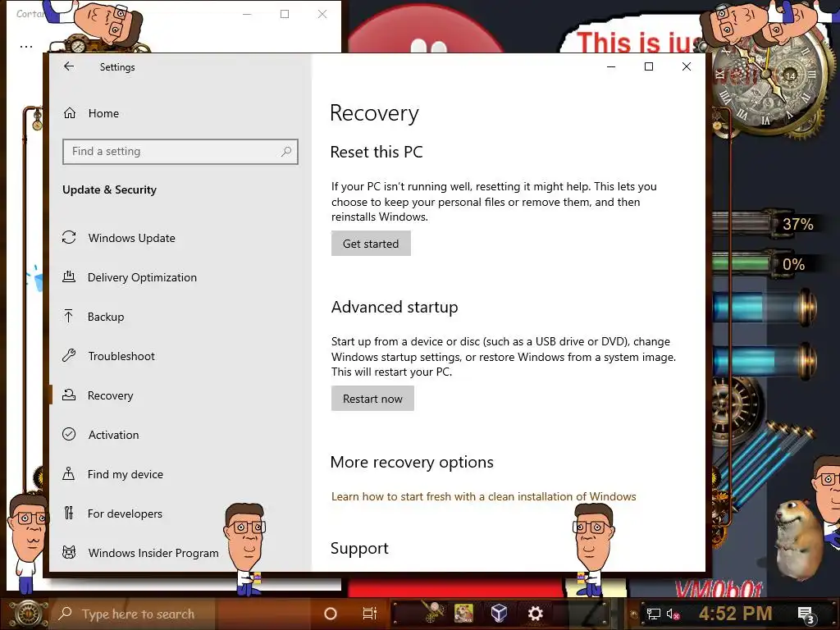Click the three-dots menu in the Cortana window
The image size is (840, 630).
(26, 47)
